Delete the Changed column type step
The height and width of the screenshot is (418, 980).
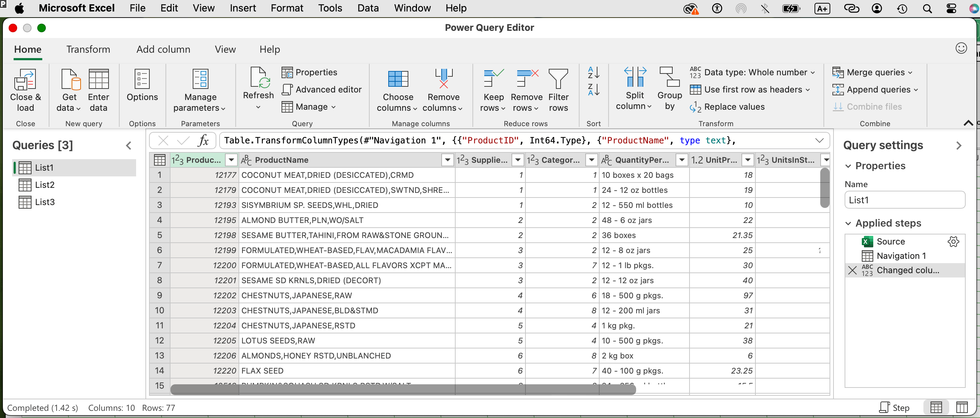[852, 270]
